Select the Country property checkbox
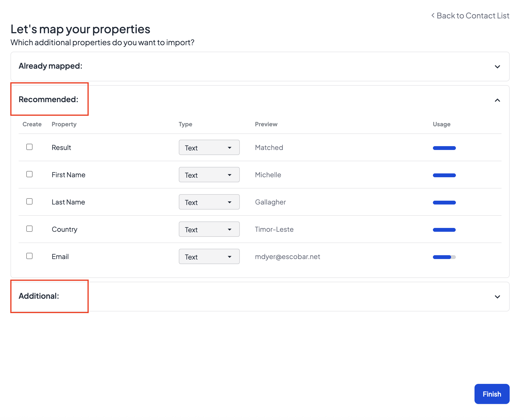524x420 pixels. coord(29,229)
